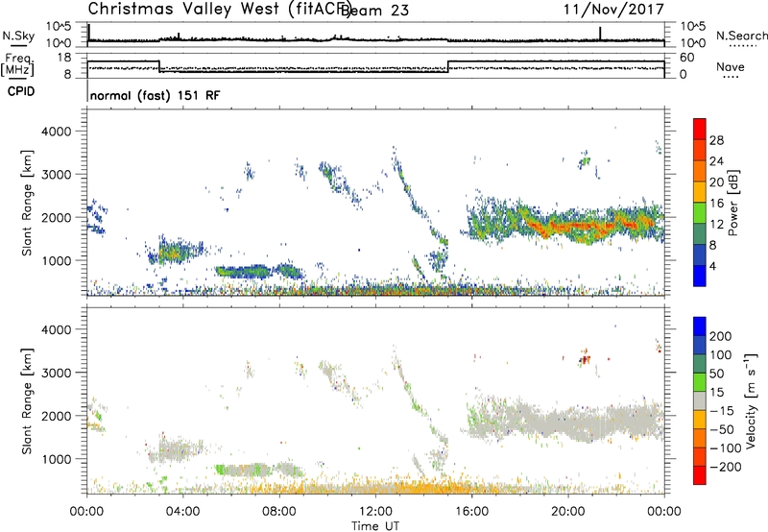Click the Time UT axis title
The width and height of the screenshot is (768, 532).
click(375, 526)
